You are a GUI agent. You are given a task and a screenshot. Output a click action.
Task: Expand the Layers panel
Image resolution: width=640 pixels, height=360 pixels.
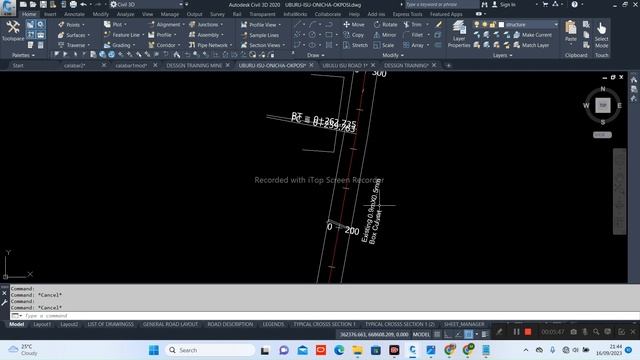(502, 55)
